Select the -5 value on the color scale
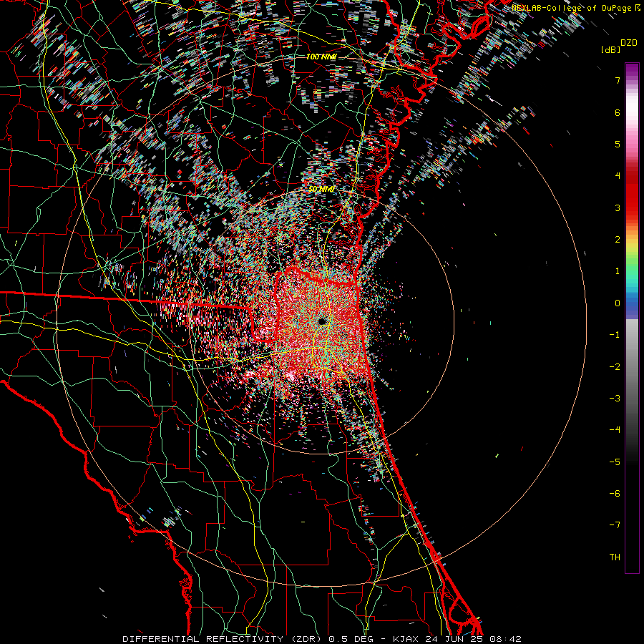This screenshot has height=644, width=644. (x=615, y=462)
